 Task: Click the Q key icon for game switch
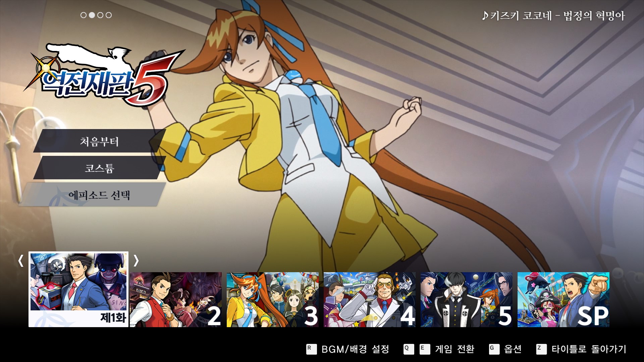[409, 349]
